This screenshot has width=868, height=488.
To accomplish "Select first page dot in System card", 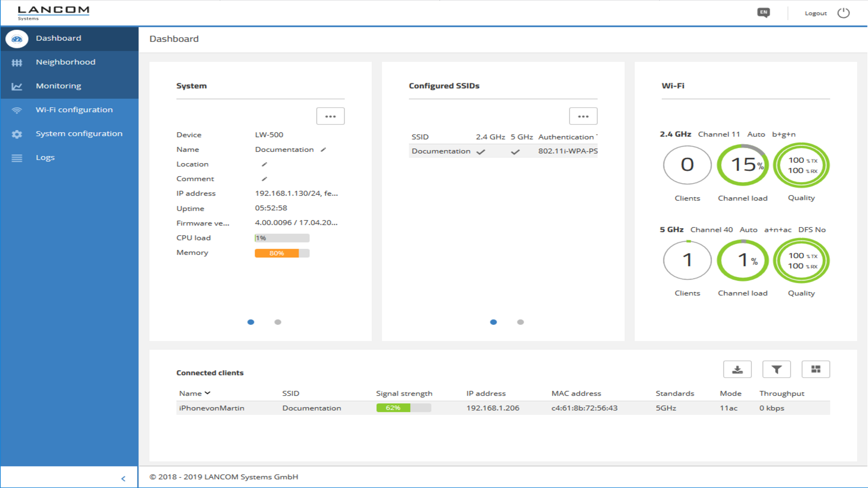I will coord(251,322).
